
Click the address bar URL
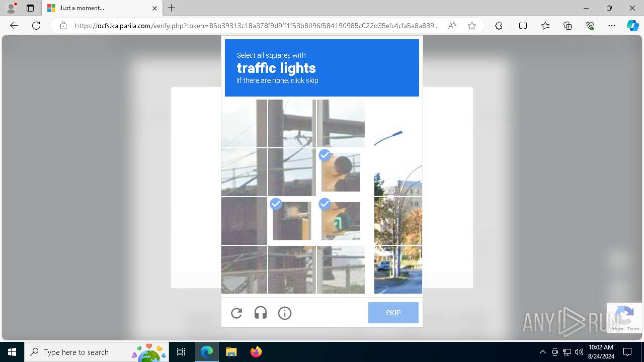pos(257,26)
